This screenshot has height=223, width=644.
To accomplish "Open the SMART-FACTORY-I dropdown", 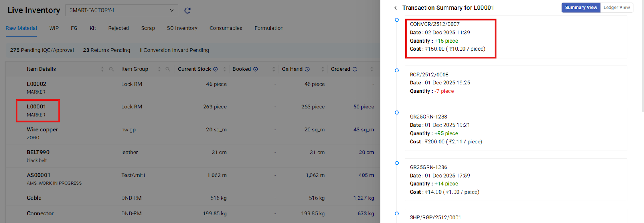I will (121, 10).
